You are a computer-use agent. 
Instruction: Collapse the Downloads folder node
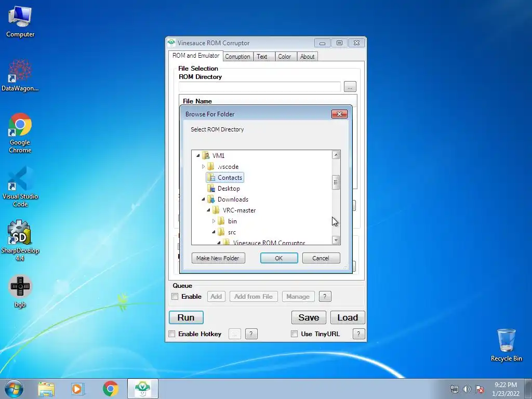click(203, 199)
